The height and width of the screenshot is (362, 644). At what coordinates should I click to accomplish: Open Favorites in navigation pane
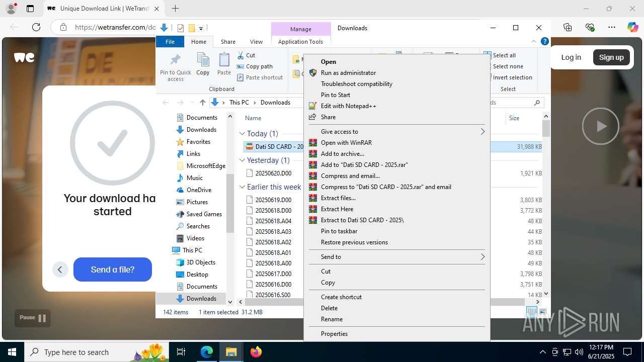tap(198, 142)
